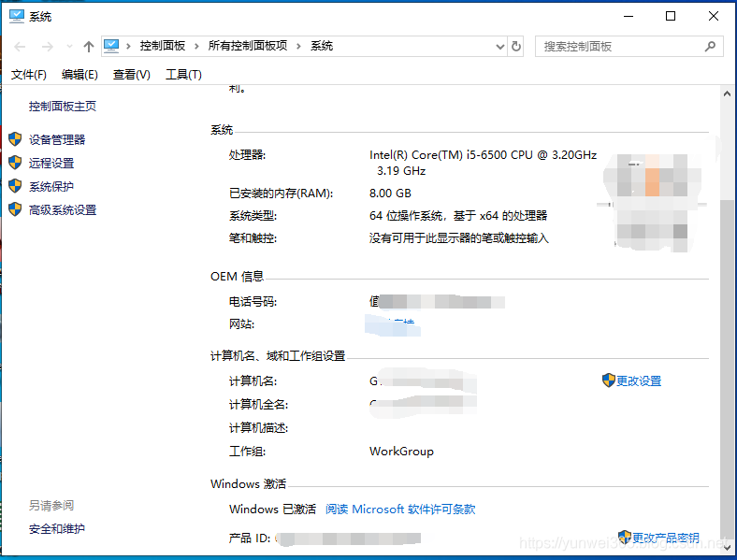Image resolution: width=737 pixels, height=560 pixels.
Task: Open 系统保护 link
Action: click(x=51, y=186)
